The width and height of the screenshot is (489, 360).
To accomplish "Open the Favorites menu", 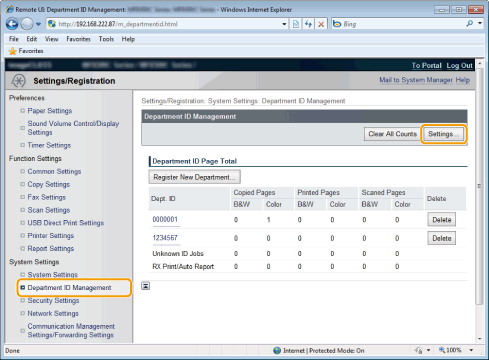I will (x=78, y=39).
